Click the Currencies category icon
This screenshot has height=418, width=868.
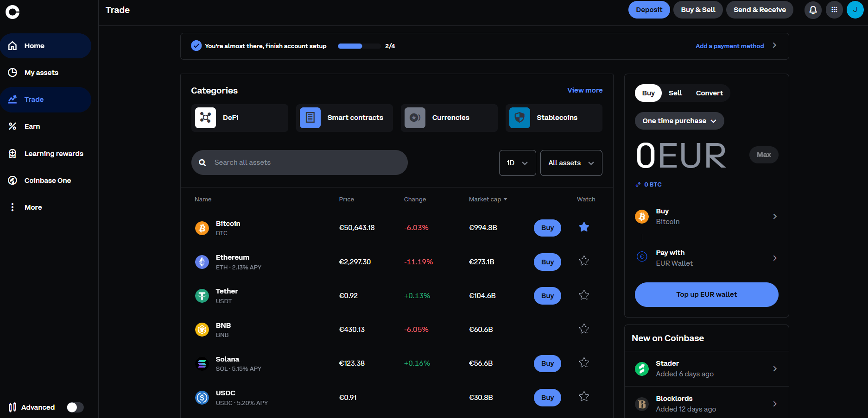point(415,118)
